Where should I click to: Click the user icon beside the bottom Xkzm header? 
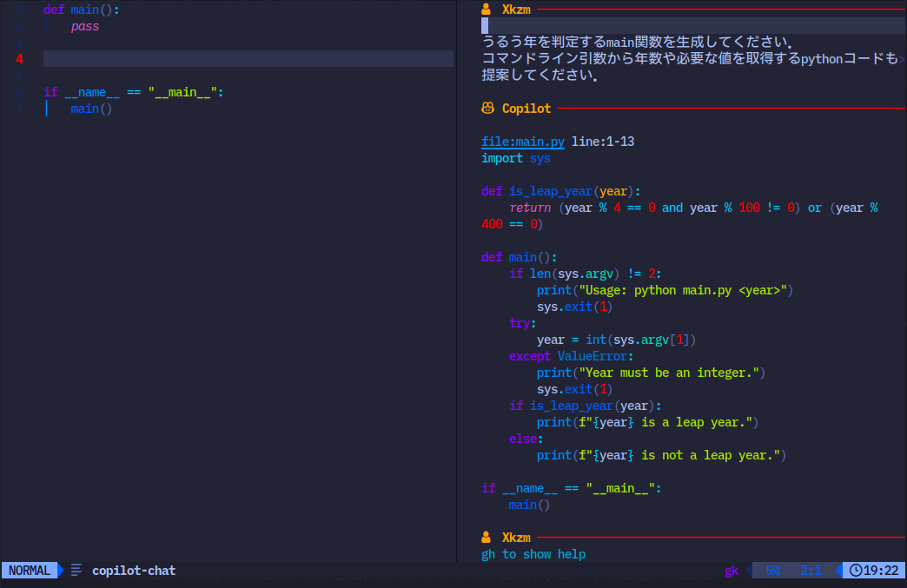pos(487,538)
